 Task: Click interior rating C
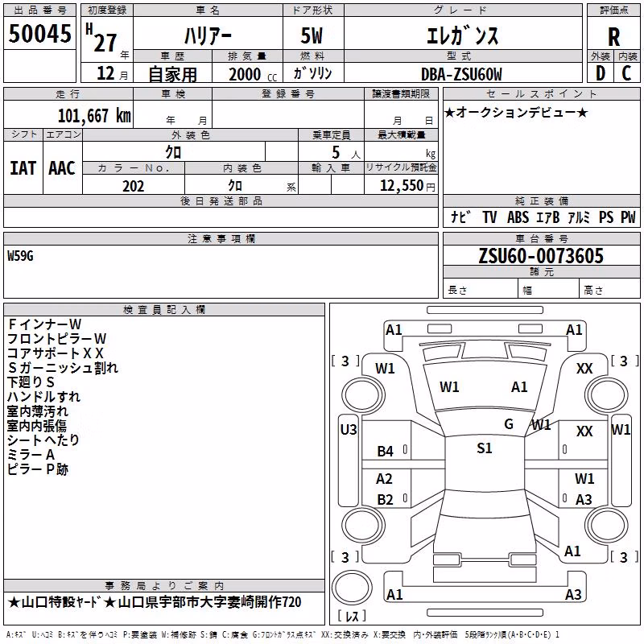[626, 73]
